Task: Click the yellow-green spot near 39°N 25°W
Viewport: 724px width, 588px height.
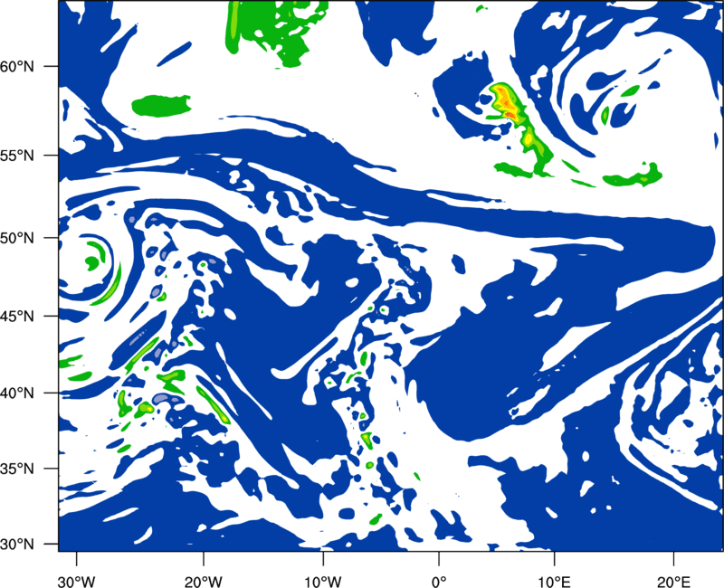Action: pyautogui.click(x=145, y=409)
